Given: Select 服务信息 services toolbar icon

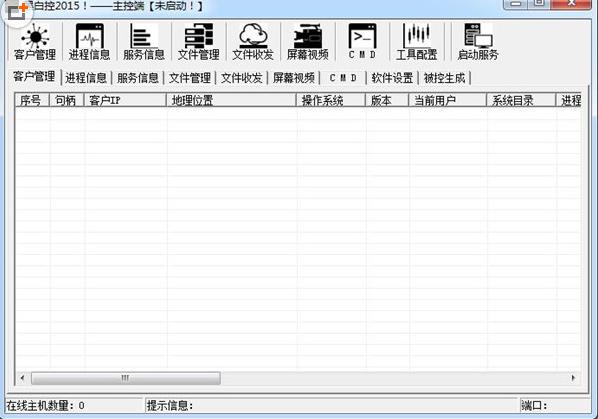Looking at the screenshot, I should [144, 42].
